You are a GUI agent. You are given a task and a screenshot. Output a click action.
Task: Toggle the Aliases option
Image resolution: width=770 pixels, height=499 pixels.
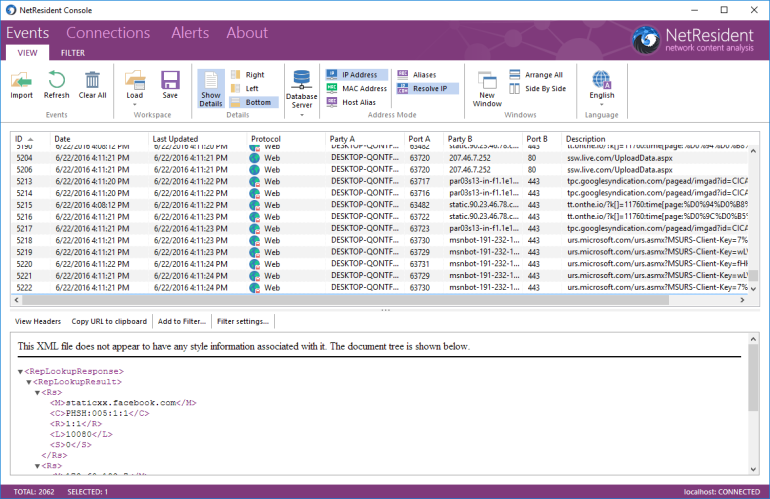[x=416, y=75]
